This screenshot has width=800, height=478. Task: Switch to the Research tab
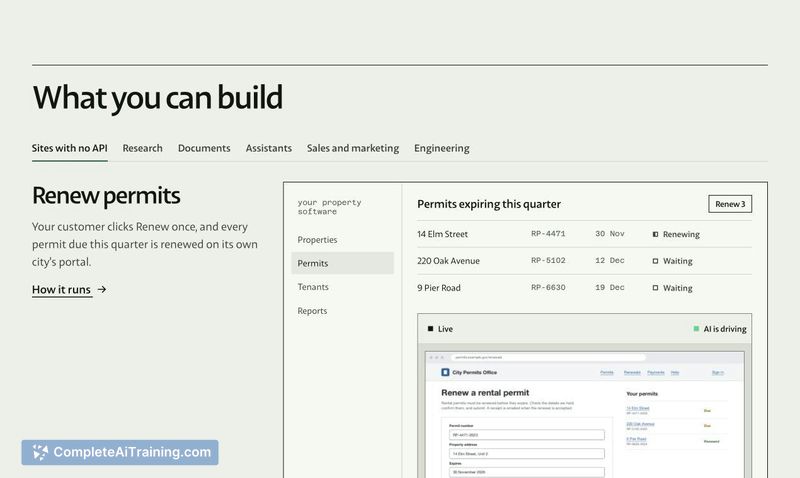(x=142, y=148)
